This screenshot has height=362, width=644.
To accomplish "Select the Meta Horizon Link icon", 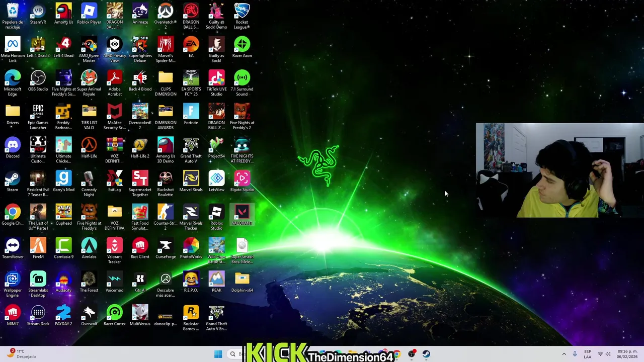I will [x=13, y=49].
